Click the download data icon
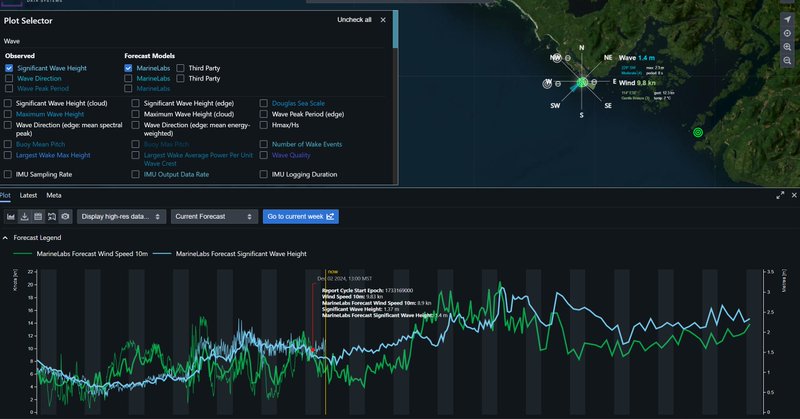Screen dimensions: 800x419 (x=24, y=216)
